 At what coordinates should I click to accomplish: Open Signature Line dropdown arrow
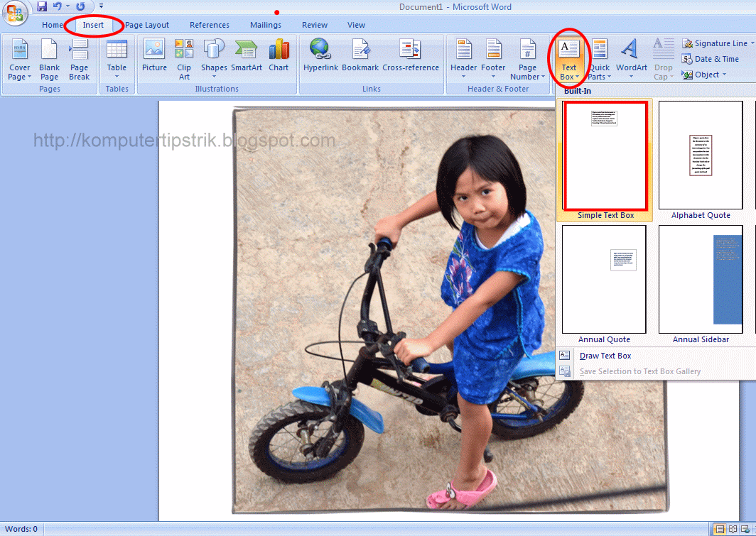pos(752,43)
